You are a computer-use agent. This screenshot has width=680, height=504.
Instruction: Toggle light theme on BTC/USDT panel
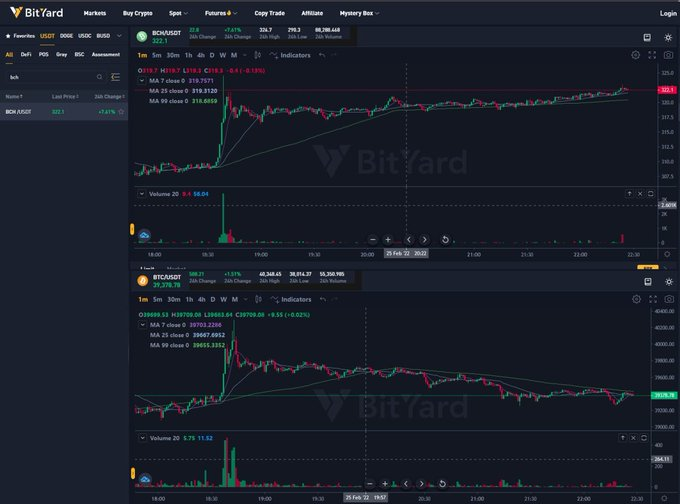coord(669,282)
